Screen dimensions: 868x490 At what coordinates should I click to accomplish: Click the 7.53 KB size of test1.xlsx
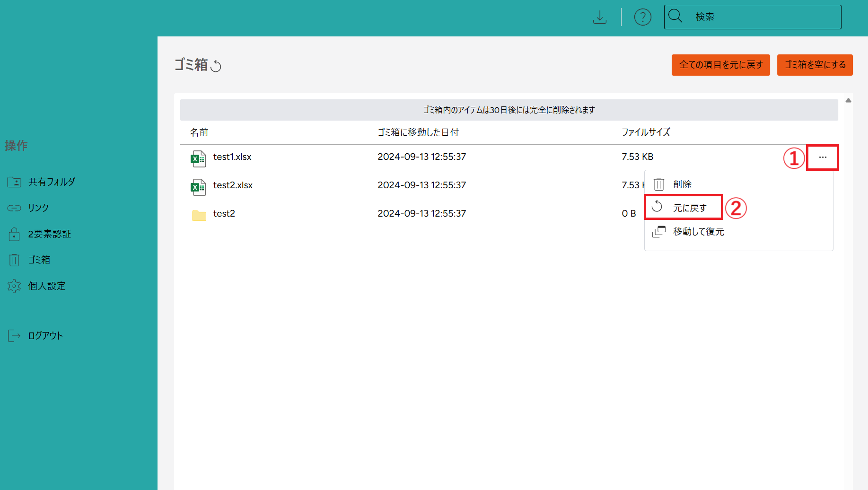coord(637,157)
